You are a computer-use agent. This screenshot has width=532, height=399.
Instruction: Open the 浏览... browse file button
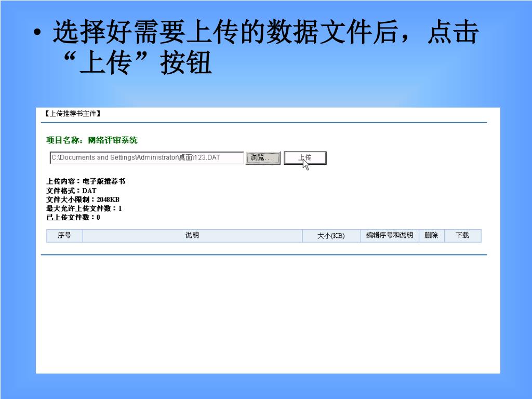coord(263,158)
